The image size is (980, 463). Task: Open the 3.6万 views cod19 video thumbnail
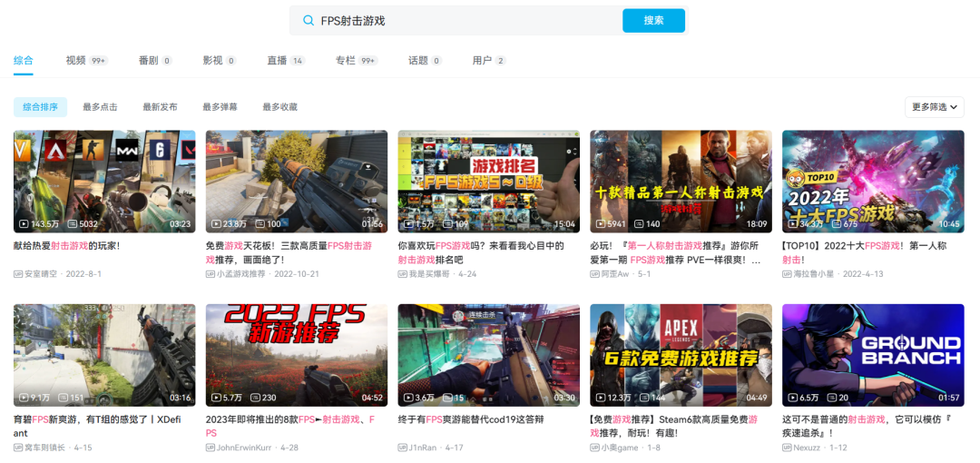[489, 355]
